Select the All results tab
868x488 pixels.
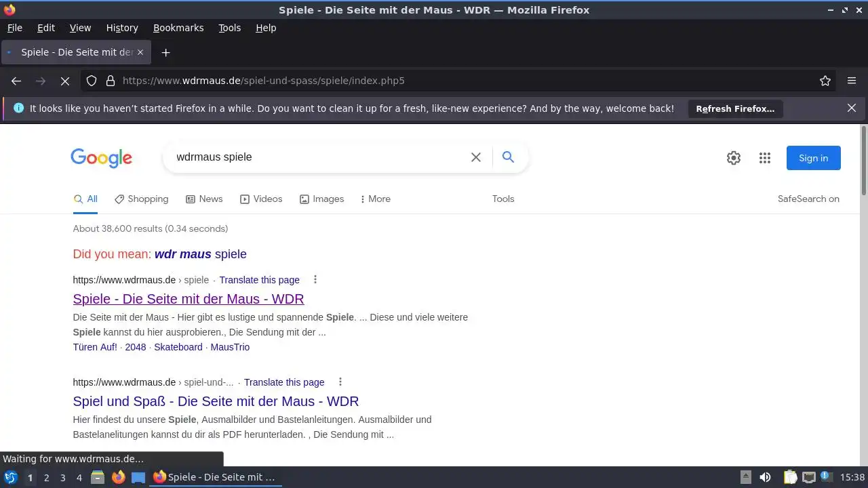coord(85,199)
